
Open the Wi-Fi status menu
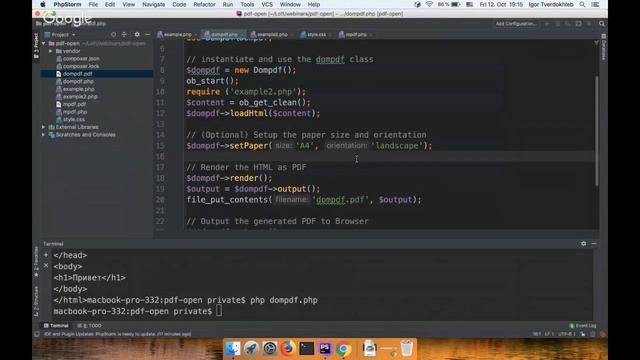coord(429,4)
